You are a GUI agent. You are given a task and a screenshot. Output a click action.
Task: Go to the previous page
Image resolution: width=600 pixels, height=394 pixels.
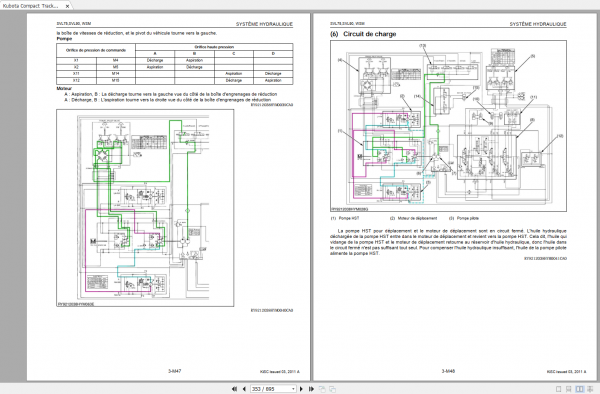pyautogui.click(x=244, y=389)
